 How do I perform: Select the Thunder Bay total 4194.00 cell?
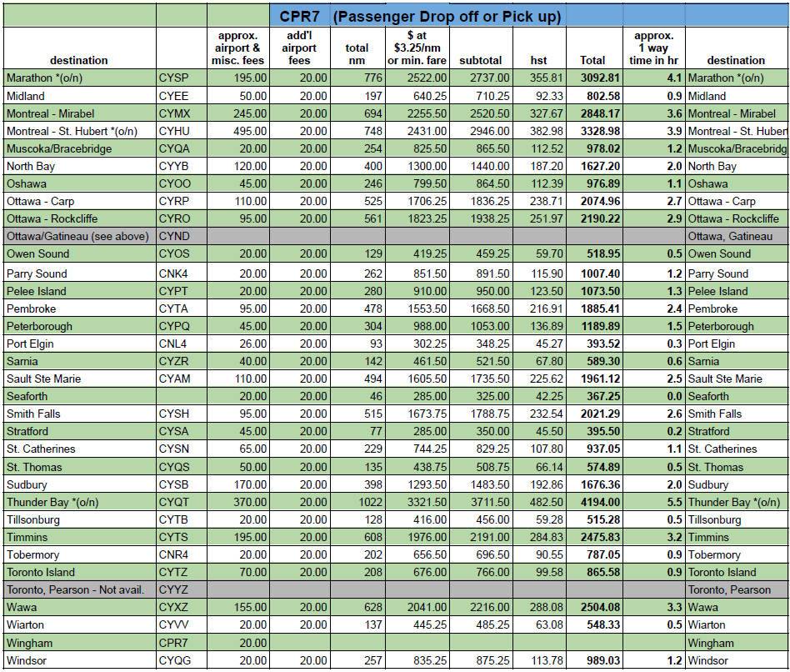coord(594,503)
